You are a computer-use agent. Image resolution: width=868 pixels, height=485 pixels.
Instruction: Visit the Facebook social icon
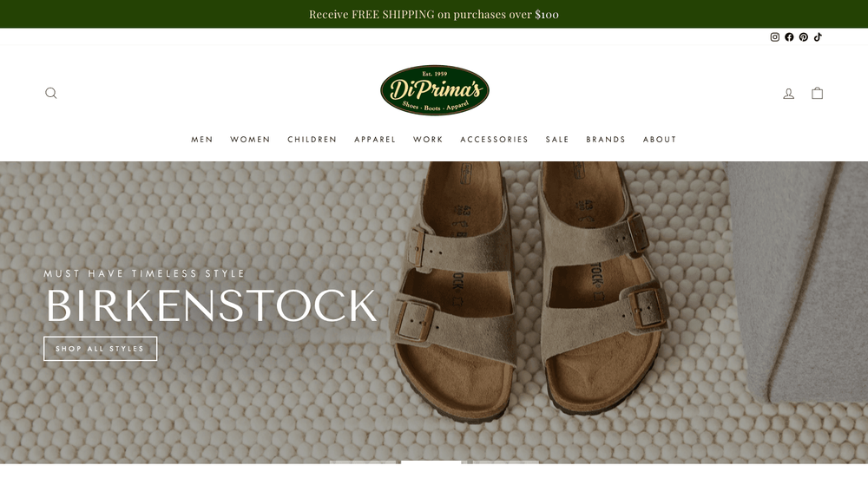coord(789,37)
